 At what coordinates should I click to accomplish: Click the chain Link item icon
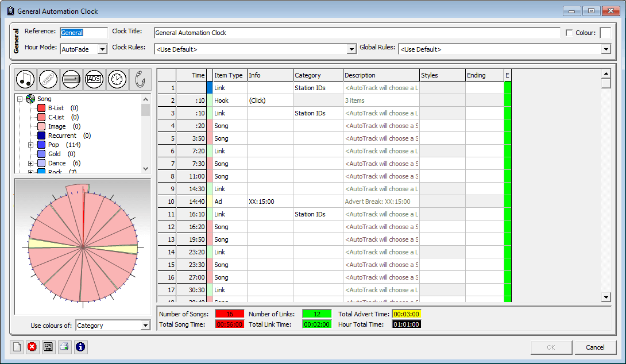[48, 79]
